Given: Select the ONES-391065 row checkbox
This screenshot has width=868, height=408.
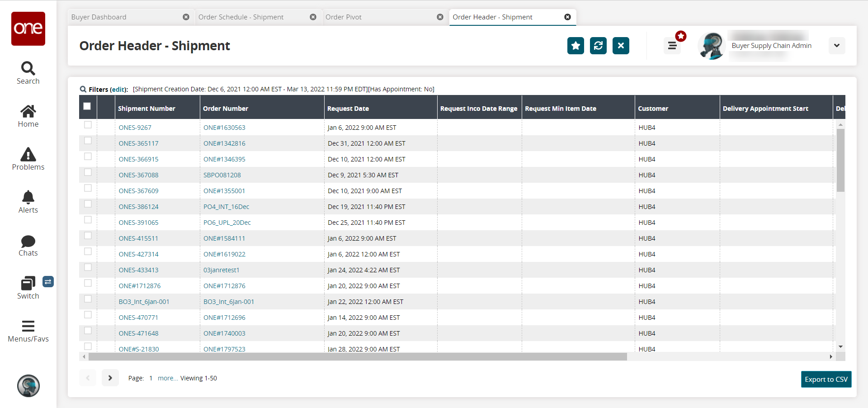Looking at the screenshot, I should click(88, 220).
